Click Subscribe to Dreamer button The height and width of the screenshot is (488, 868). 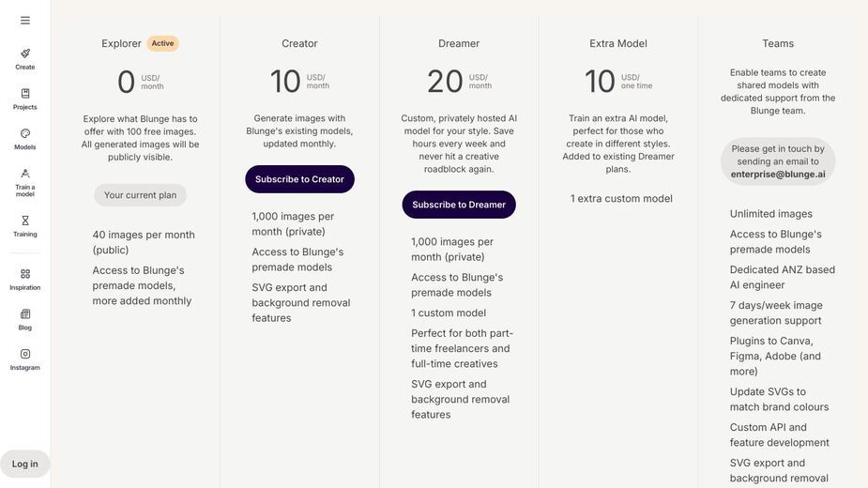pos(459,205)
